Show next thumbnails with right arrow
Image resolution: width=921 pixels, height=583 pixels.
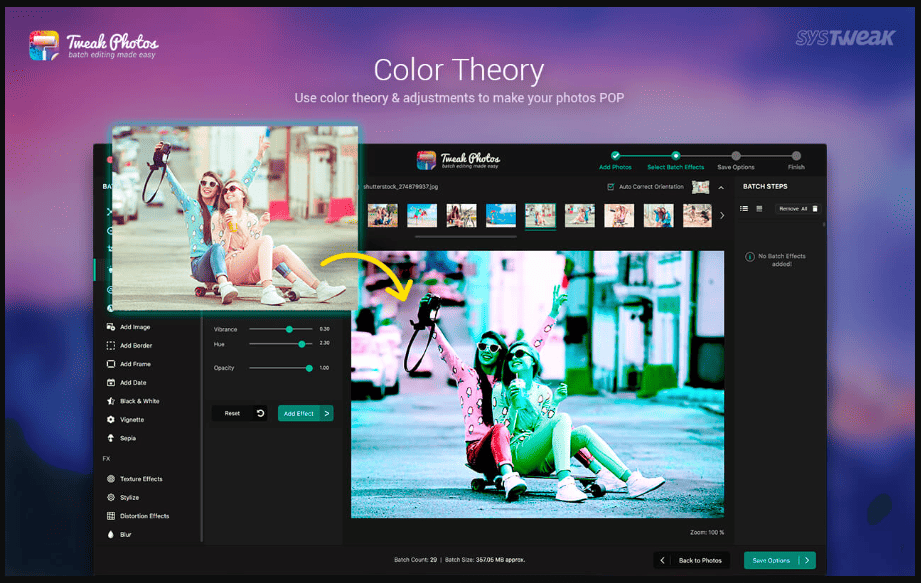coord(722,215)
